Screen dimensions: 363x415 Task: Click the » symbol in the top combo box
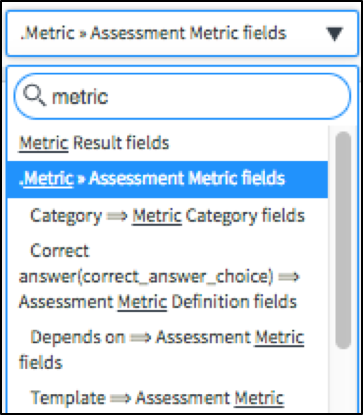(x=82, y=34)
